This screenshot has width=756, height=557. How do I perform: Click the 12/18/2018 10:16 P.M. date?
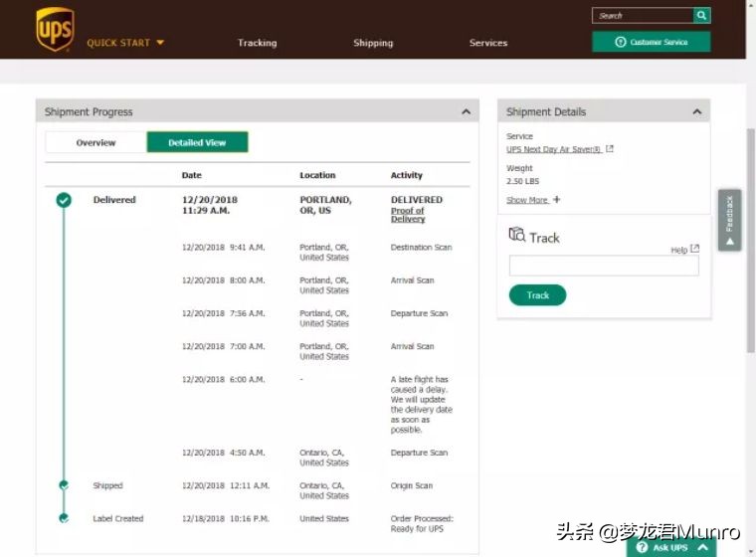pyautogui.click(x=225, y=518)
